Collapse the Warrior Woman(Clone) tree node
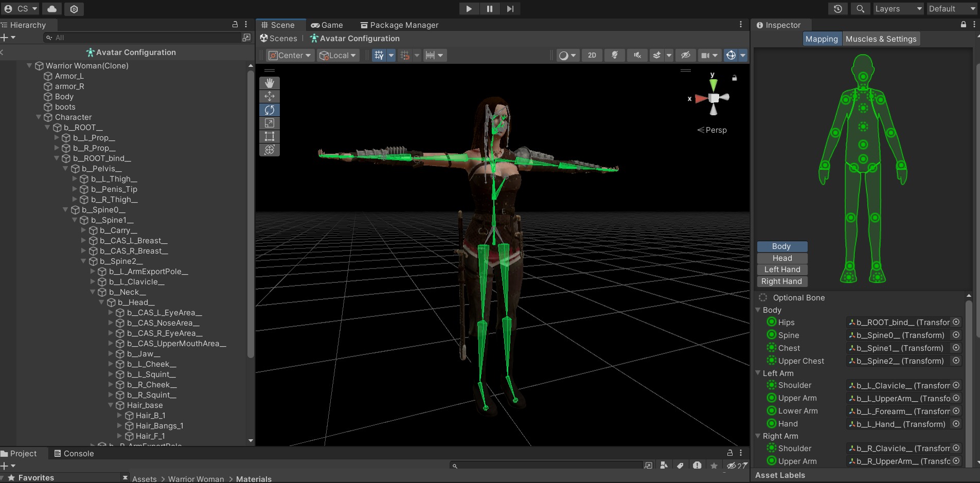980x483 pixels. click(29, 66)
